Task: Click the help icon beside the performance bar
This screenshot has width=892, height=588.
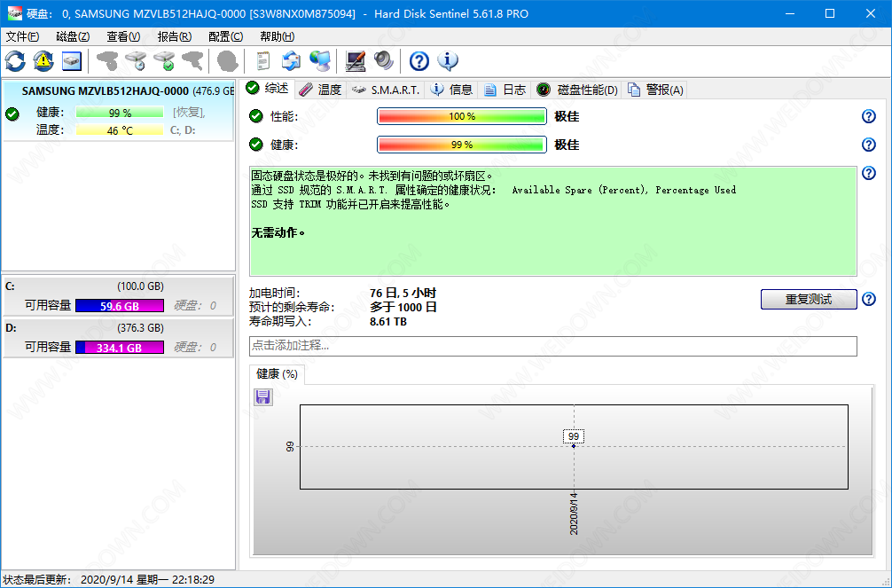Action: point(869,116)
